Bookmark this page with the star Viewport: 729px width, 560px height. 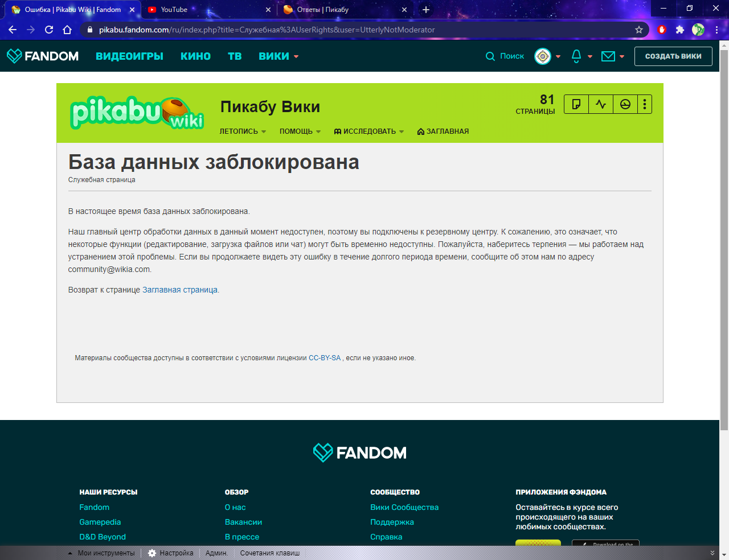(x=639, y=30)
